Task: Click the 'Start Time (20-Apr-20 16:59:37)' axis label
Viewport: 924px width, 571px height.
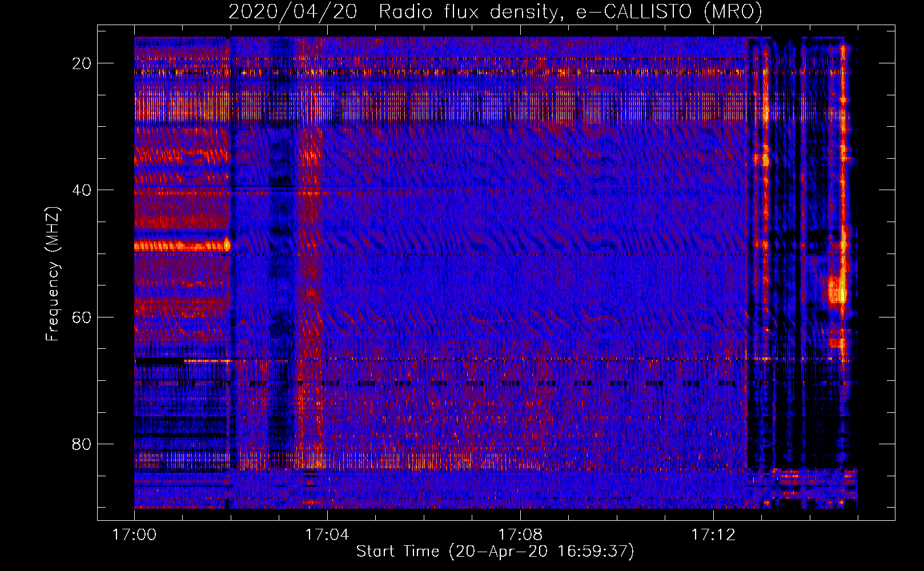Action: [495, 552]
